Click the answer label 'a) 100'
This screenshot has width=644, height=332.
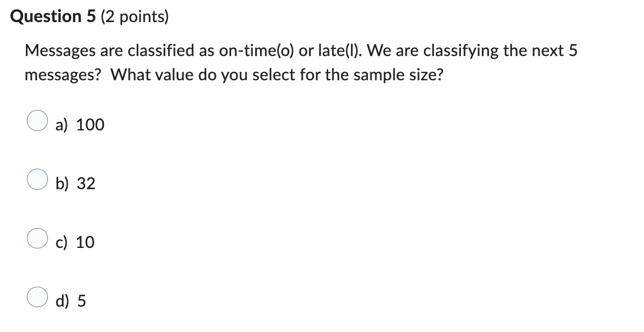pyautogui.click(x=80, y=124)
